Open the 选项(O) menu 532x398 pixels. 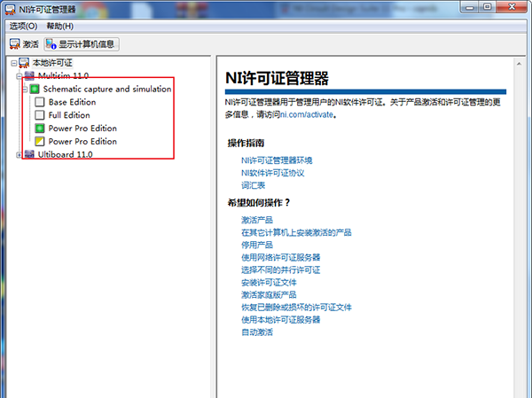pos(23,26)
